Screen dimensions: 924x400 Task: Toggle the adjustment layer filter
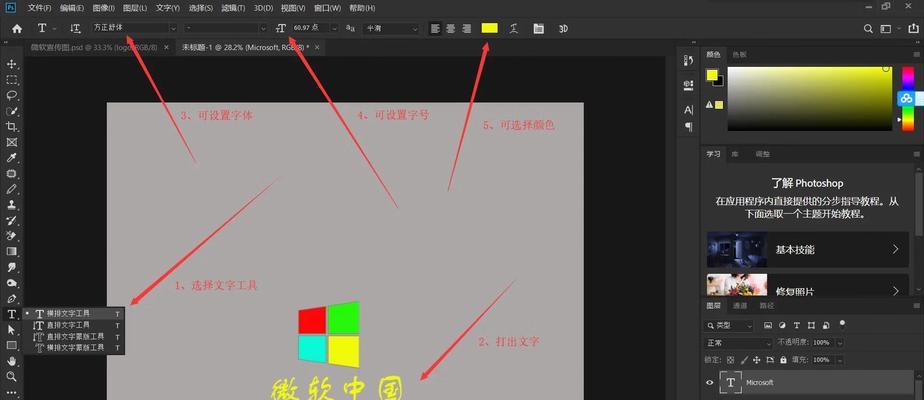[x=783, y=325]
